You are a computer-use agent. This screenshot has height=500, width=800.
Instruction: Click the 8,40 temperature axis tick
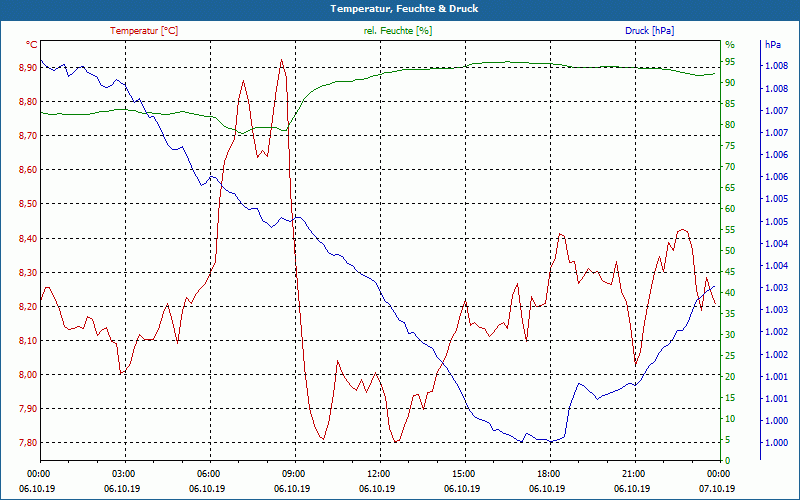click(x=28, y=238)
